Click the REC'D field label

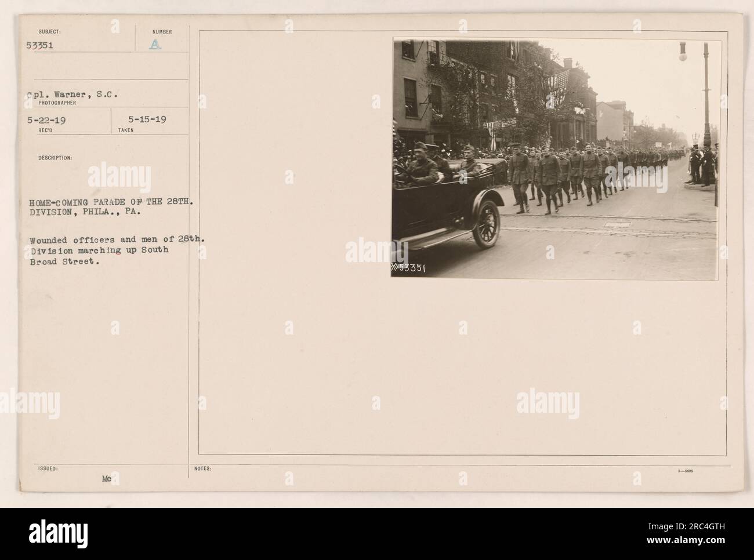pyautogui.click(x=45, y=130)
